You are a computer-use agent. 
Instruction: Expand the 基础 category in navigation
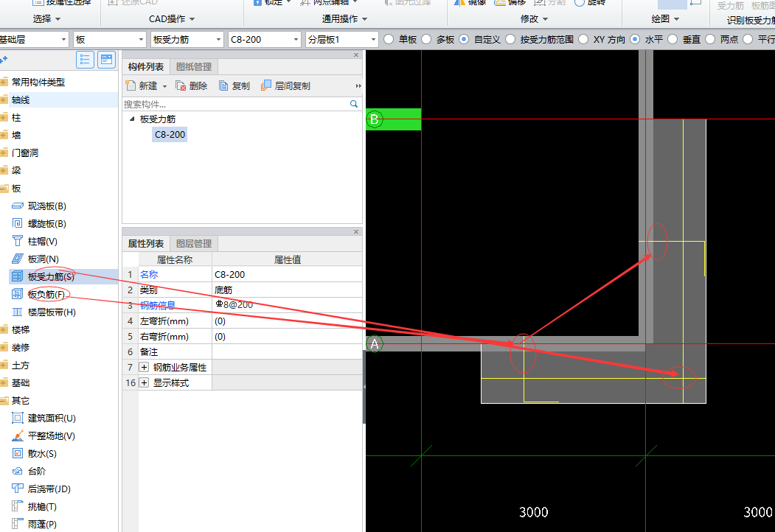(x=4, y=383)
